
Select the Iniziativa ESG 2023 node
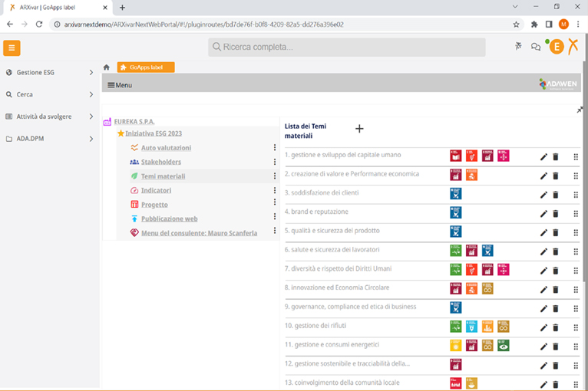point(154,133)
